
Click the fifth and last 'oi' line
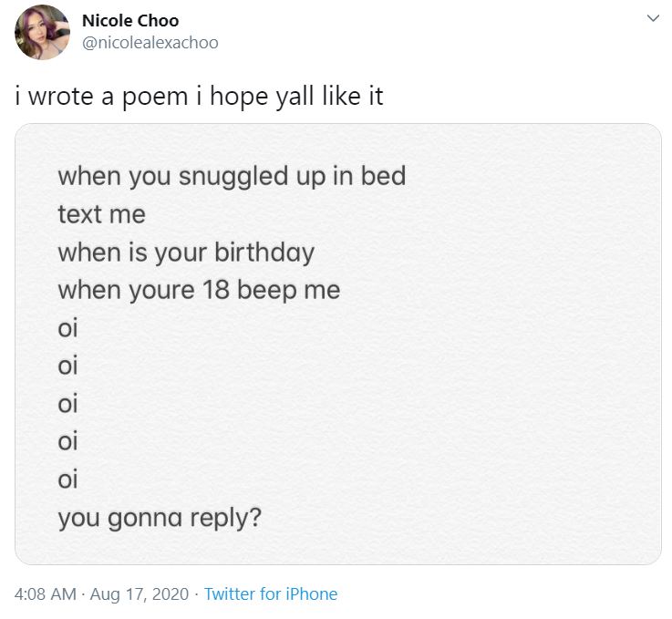(x=68, y=480)
